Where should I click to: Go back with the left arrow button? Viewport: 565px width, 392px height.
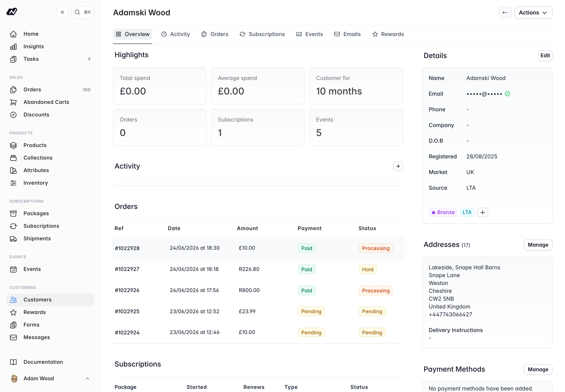[505, 13]
